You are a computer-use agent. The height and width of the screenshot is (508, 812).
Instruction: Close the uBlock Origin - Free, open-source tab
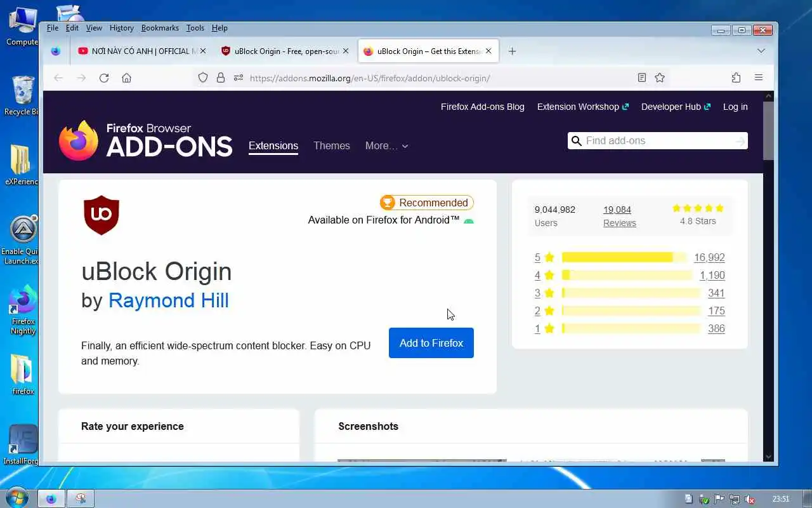[x=346, y=51]
